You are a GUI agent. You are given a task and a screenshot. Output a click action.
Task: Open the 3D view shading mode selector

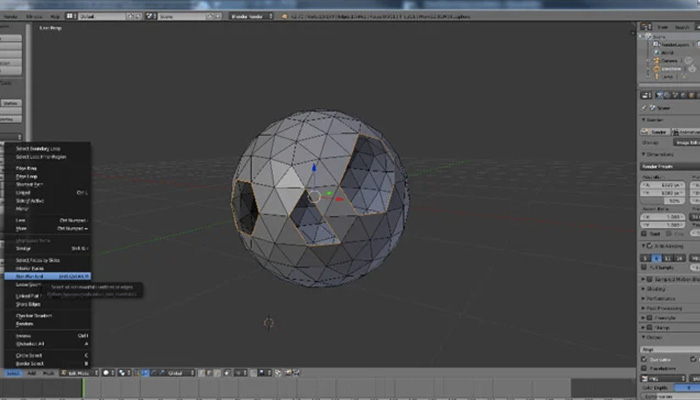108,373
